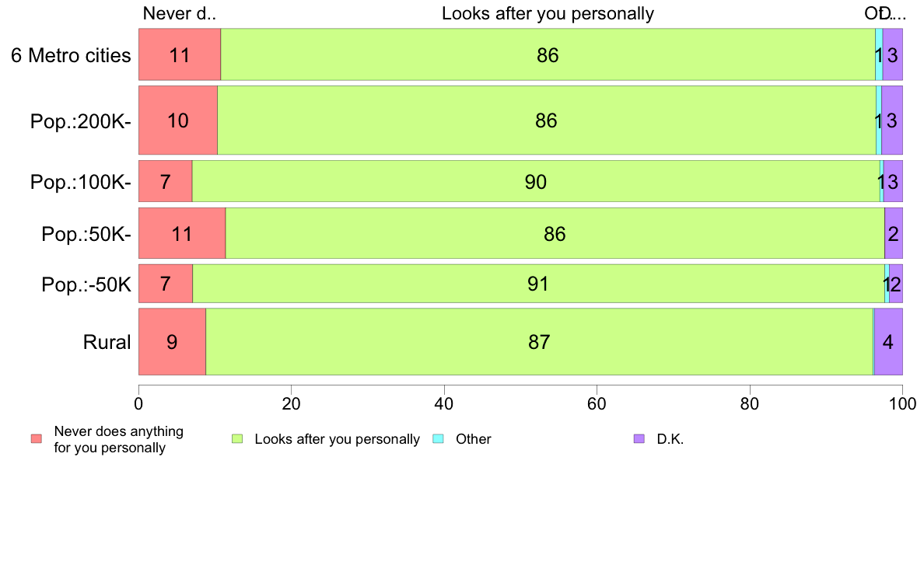Click the red 11 segment in 6 Metro cities
This screenshot has height=572, width=924.
(x=180, y=54)
